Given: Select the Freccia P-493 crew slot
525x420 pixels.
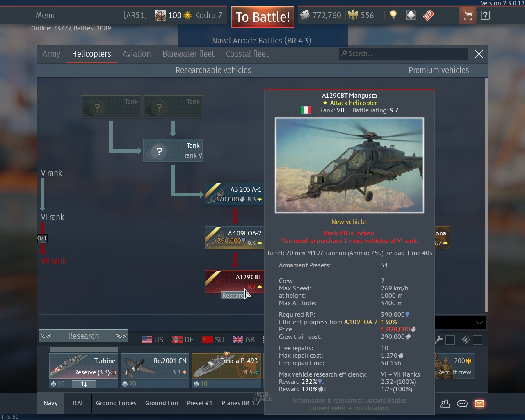Looking at the screenshot, I should point(226,366).
